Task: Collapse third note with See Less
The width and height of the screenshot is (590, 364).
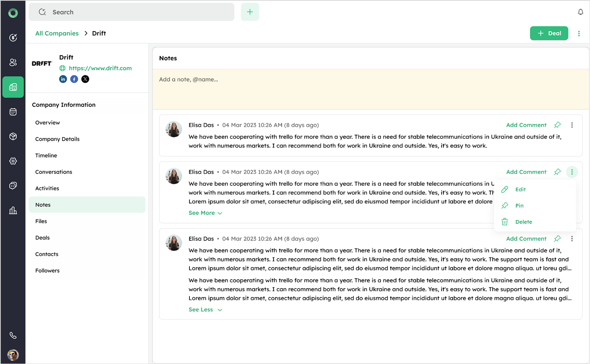Action: (x=205, y=310)
